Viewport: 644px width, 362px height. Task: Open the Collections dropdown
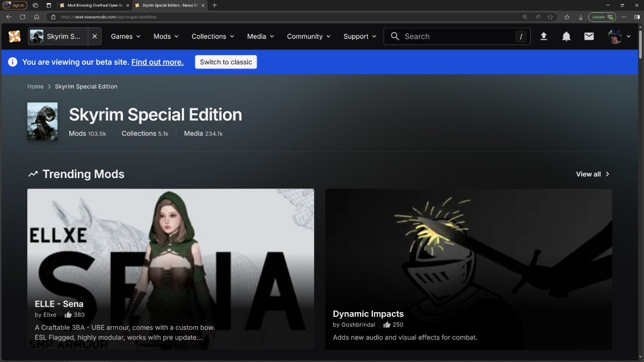213,36
